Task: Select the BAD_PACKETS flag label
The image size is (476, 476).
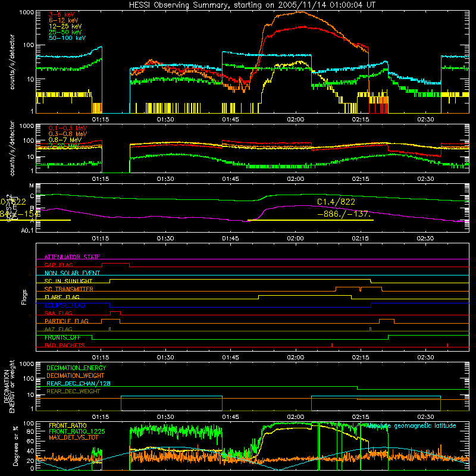Action: pos(65,345)
